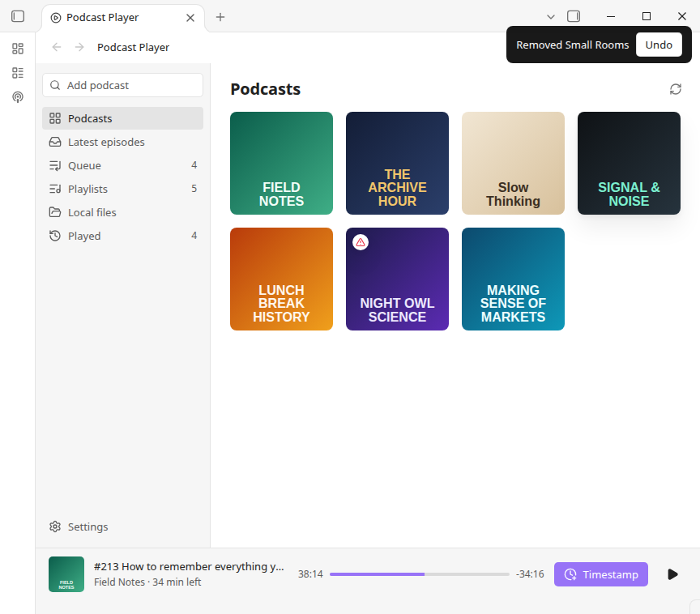
Task: Navigate back with the left arrow
Action: 57,47
